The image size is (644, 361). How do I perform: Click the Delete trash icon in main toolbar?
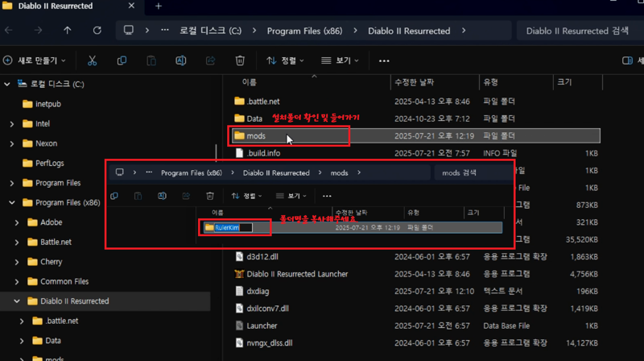240,61
